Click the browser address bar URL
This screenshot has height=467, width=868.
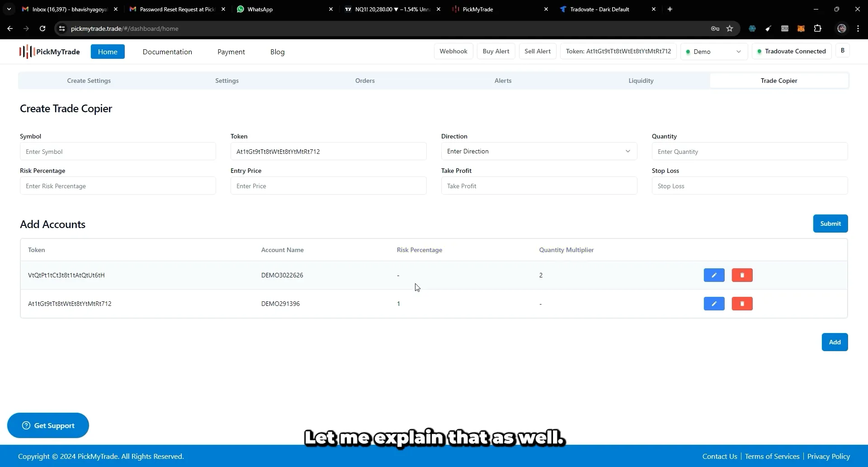(125, 29)
